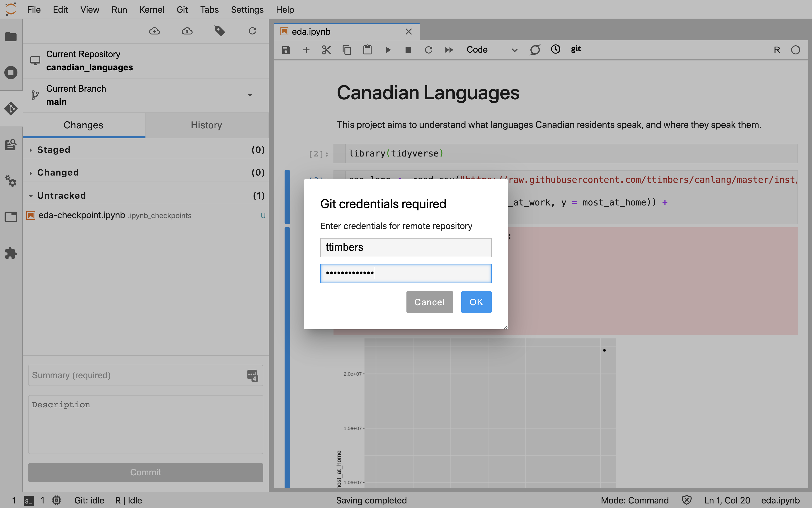Image resolution: width=812 pixels, height=508 pixels.
Task: Click the Git tag icon
Action: 220,31
